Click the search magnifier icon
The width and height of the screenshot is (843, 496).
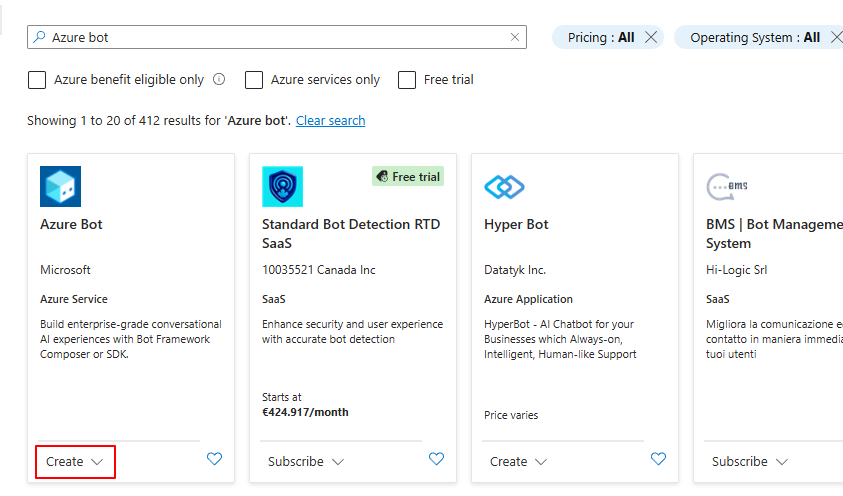[39, 37]
